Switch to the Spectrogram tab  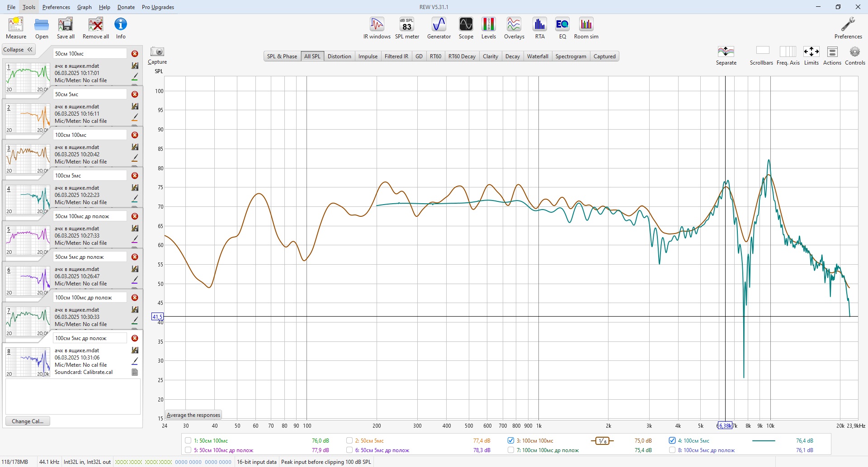pyautogui.click(x=571, y=56)
